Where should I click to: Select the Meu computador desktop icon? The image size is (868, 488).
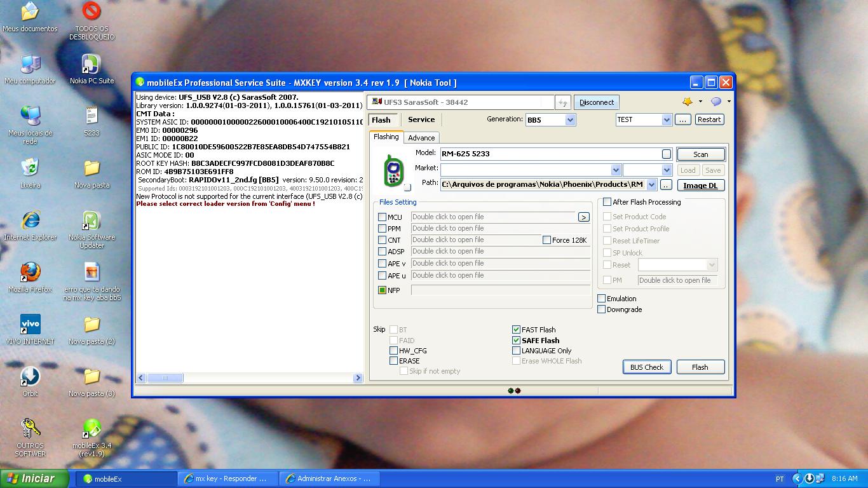coord(30,69)
